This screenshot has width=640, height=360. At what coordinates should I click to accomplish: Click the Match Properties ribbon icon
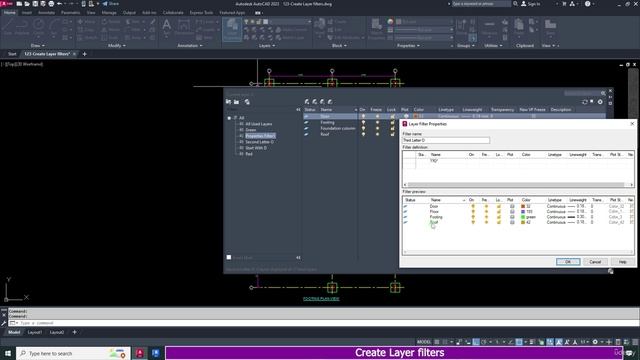[x=376, y=28]
